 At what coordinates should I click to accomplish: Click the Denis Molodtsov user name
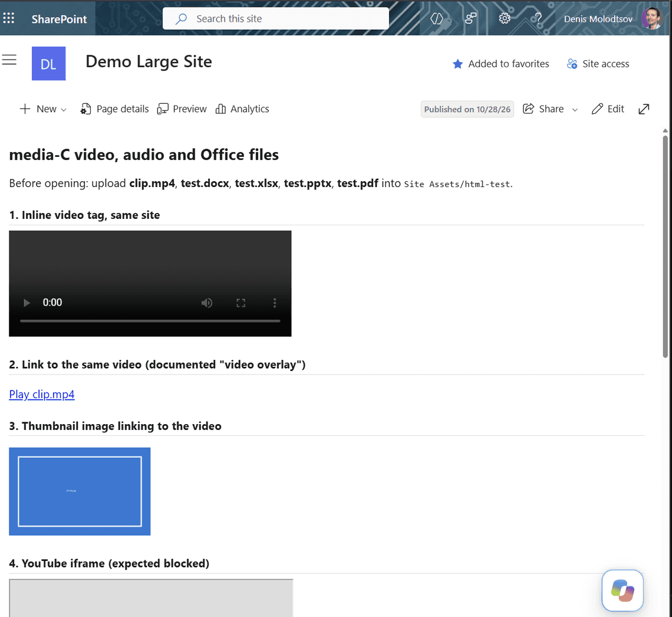coord(598,19)
